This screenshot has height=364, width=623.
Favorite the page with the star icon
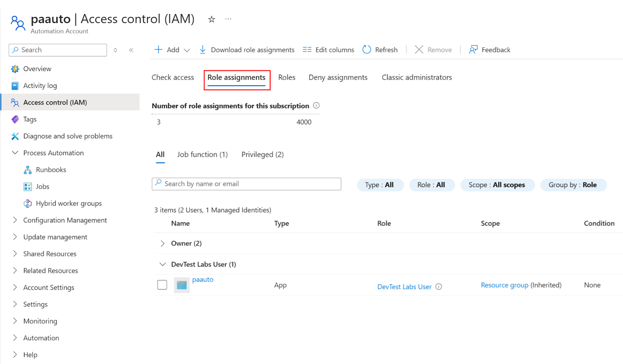tap(211, 19)
